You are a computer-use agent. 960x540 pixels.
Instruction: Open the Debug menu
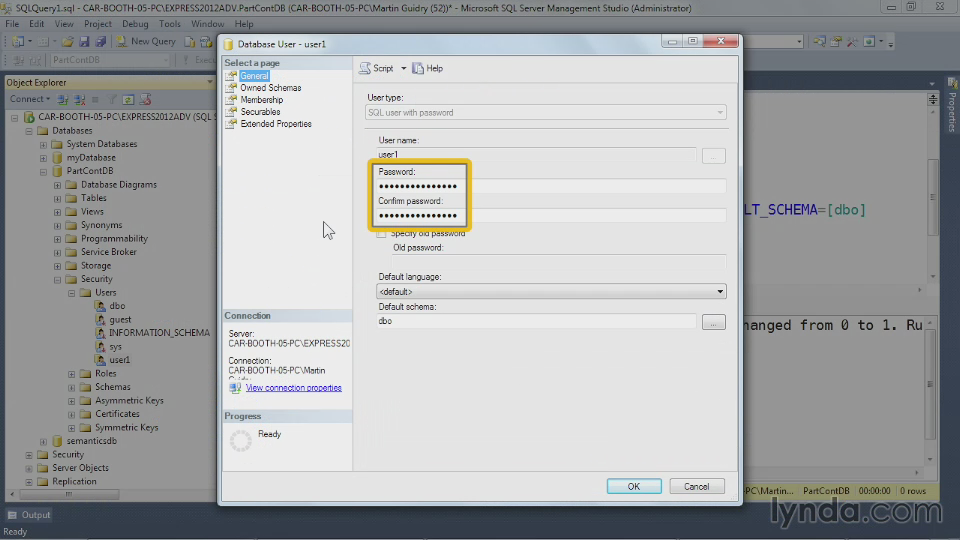[x=135, y=24]
